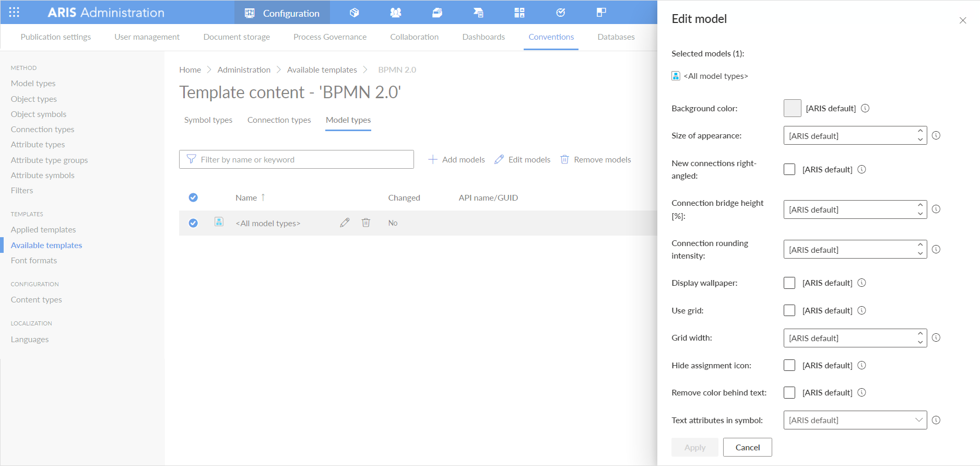Open Attribute type groups in sidebar

[x=49, y=160]
